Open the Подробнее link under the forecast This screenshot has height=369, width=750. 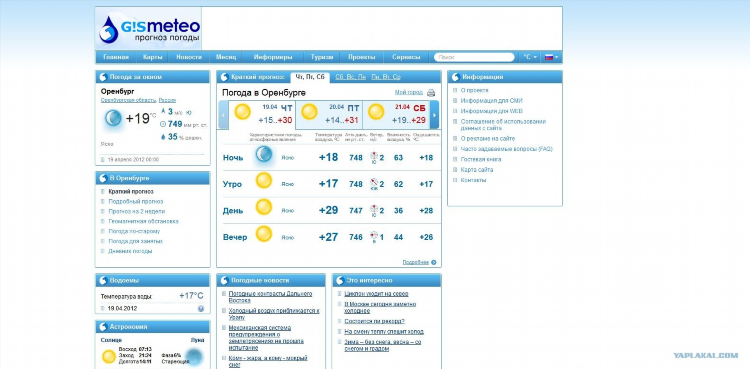(416, 262)
